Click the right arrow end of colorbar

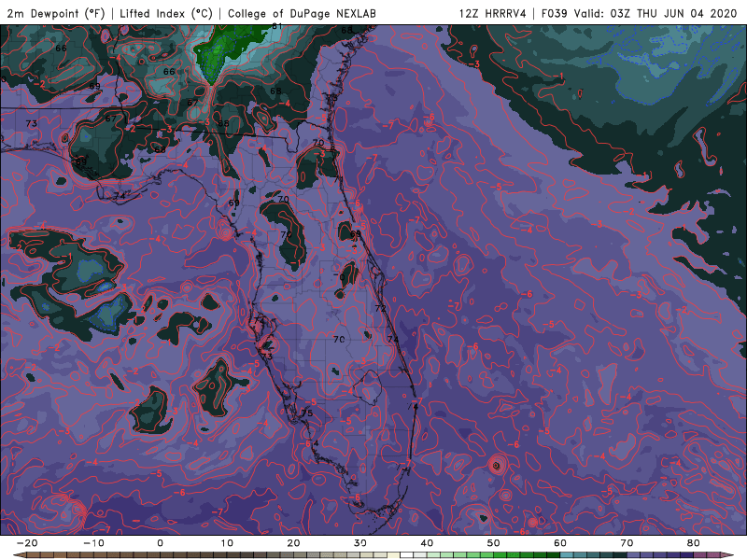click(x=728, y=555)
